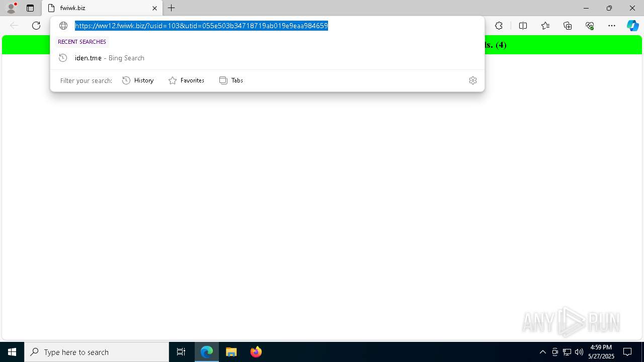
Task: Open the tab actions menu icon
Action: click(30, 8)
